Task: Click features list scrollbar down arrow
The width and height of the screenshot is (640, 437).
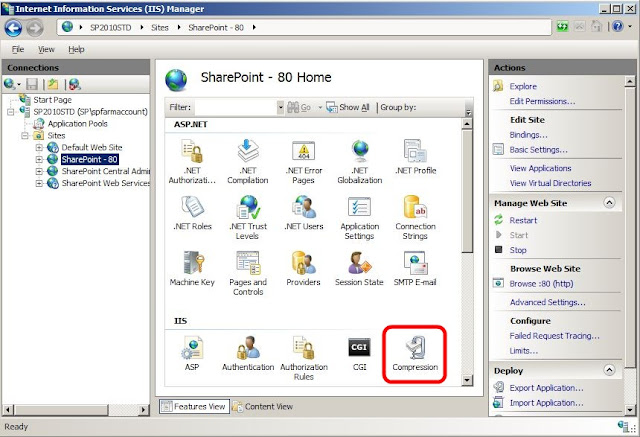Action: pyautogui.click(x=467, y=380)
